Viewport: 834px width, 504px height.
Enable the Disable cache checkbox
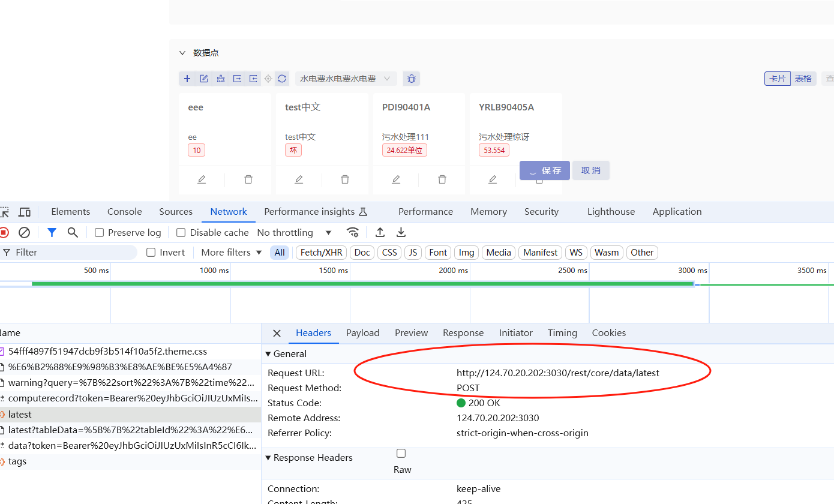(181, 233)
